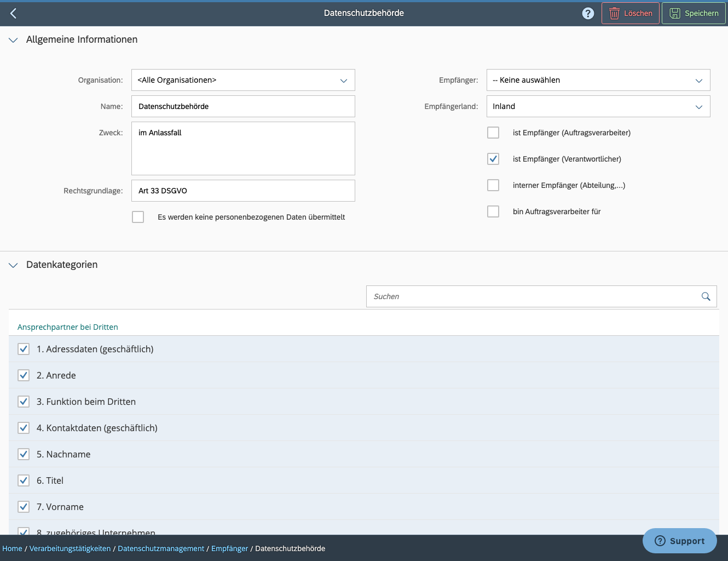This screenshot has width=728, height=561.
Task: Click the magnifier icon in the search field
Action: (x=706, y=296)
